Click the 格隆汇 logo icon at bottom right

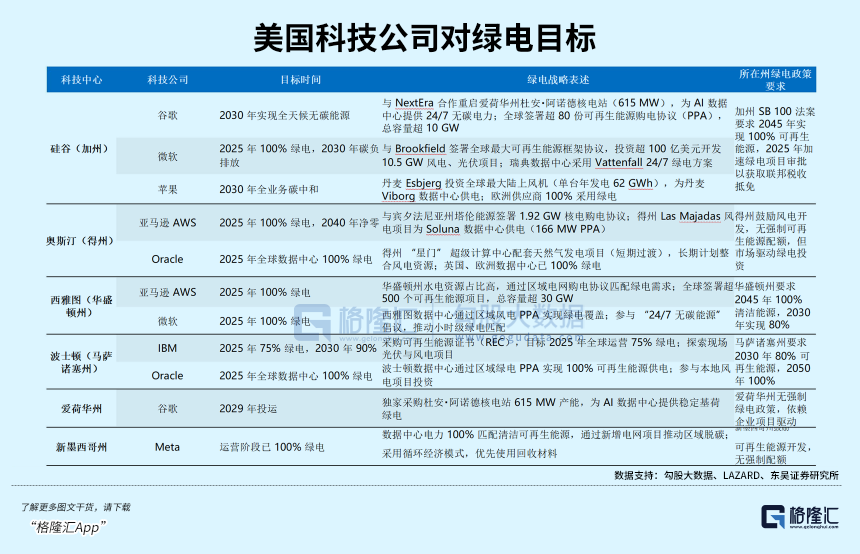(773, 517)
